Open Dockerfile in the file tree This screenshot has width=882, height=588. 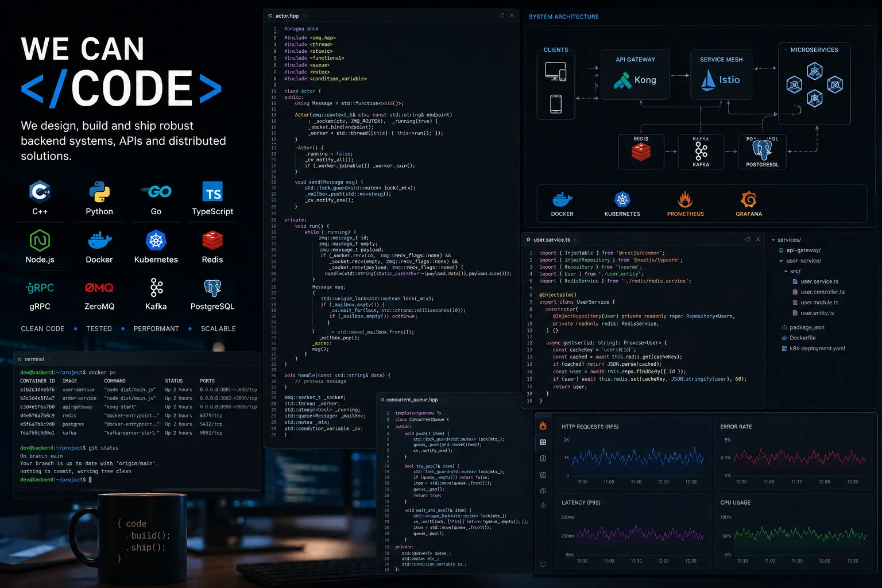click(x=799, y=338)
